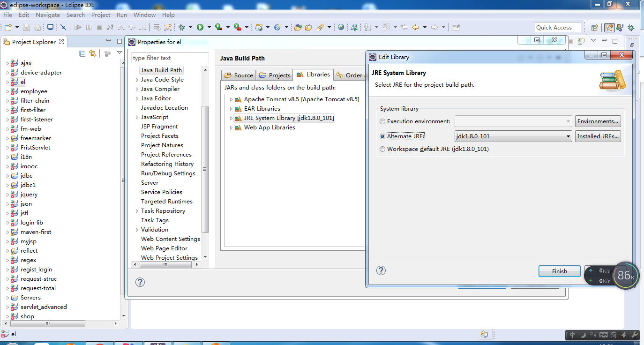Click Link with Editor arrows icon
This screenshot has width=644, height=345.
(93, 53)
